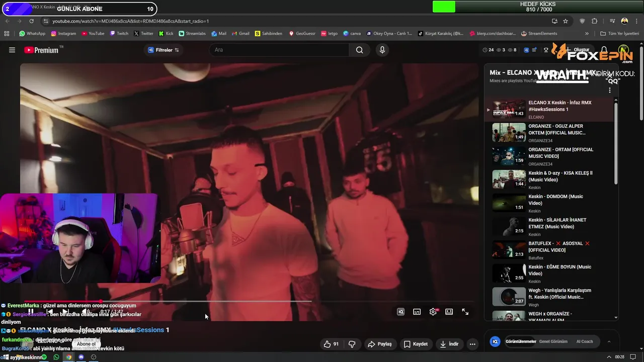Viewport: 644px width, 362px height.
Task: Open Chrome from the Windows taskbar
Action: (x=69, y=357)
